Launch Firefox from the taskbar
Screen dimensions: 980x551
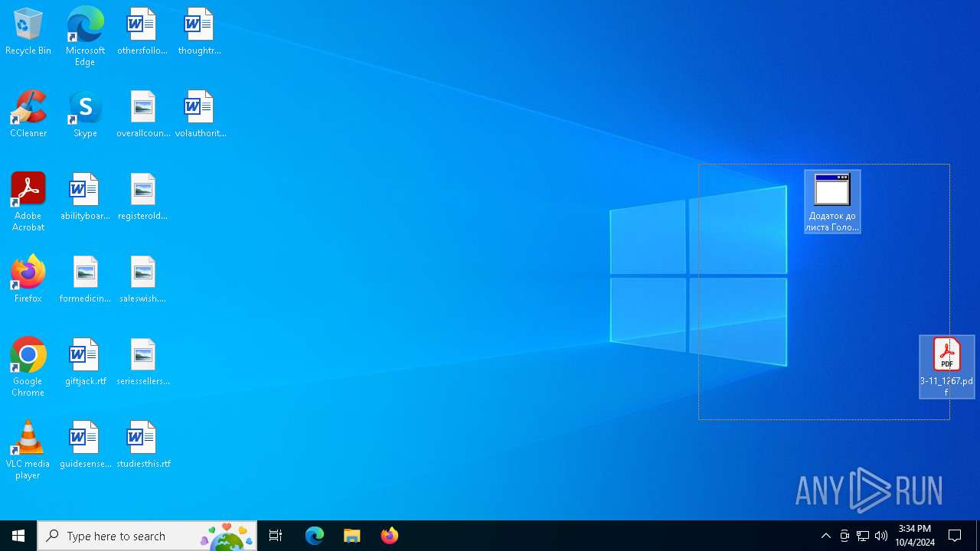(390, 536)
